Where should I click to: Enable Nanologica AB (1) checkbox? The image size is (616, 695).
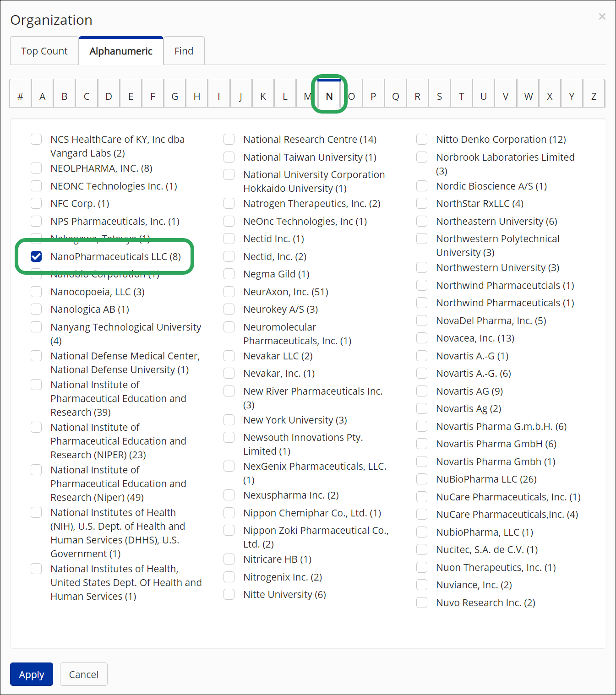click(36, 309)
